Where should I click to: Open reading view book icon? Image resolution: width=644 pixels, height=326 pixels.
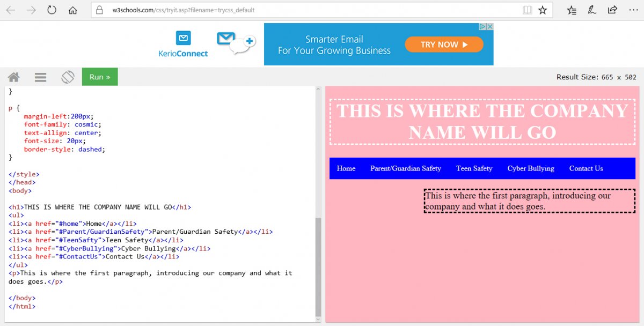point(528,10)
